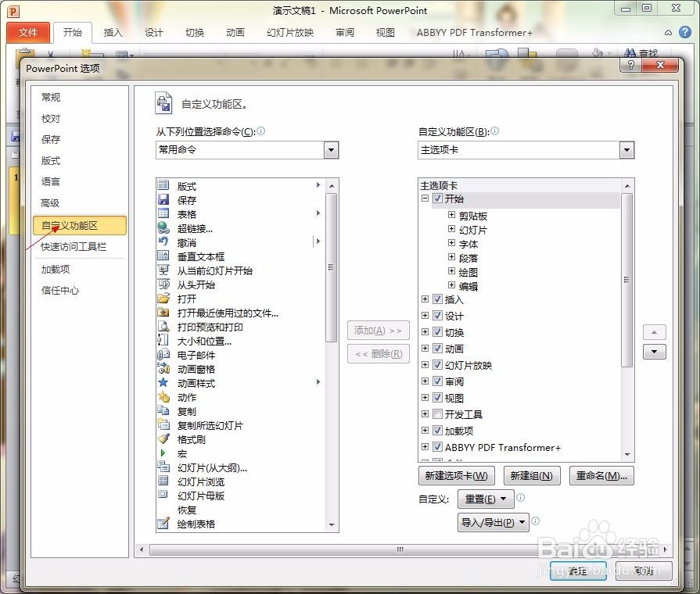700x594 pixels.
Task: Click the 新建选项卡(W) button
Action: (456, 476)
